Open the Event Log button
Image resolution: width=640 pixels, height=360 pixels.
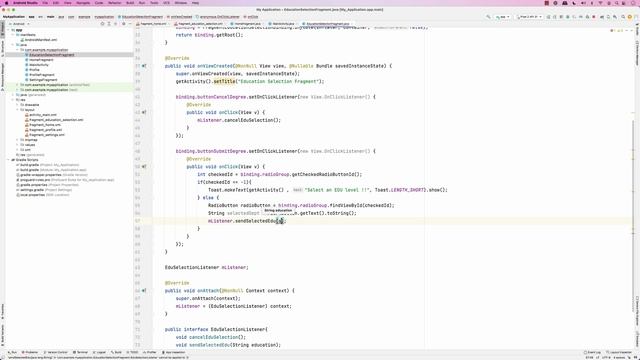(592, 352)
